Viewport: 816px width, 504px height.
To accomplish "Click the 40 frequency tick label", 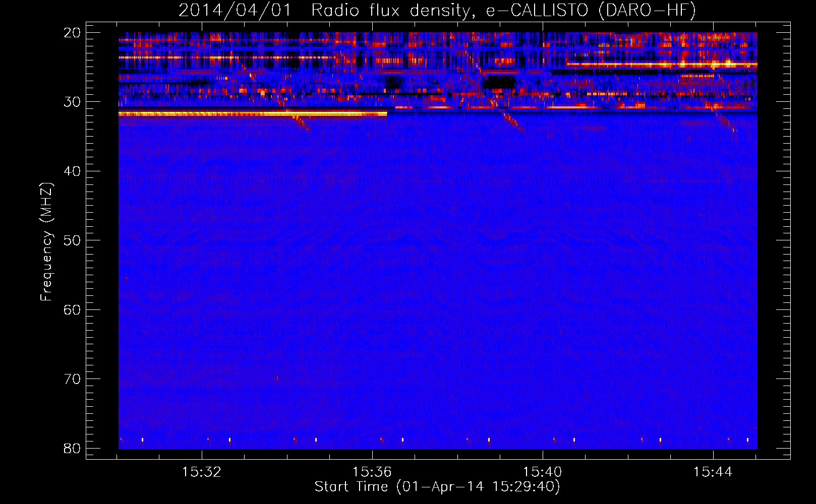I will (x=72, y=171).
